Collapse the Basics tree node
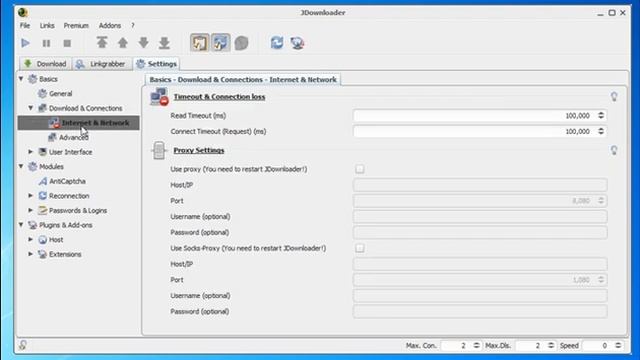640x360 pixels. (21, 79)
